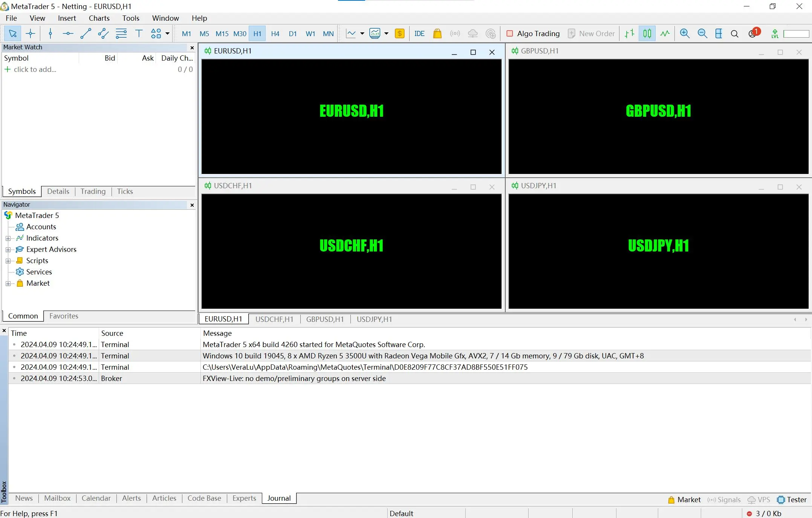Switch the timeframe to MN
Screen dimensions: 812x518
pos(328,34)
